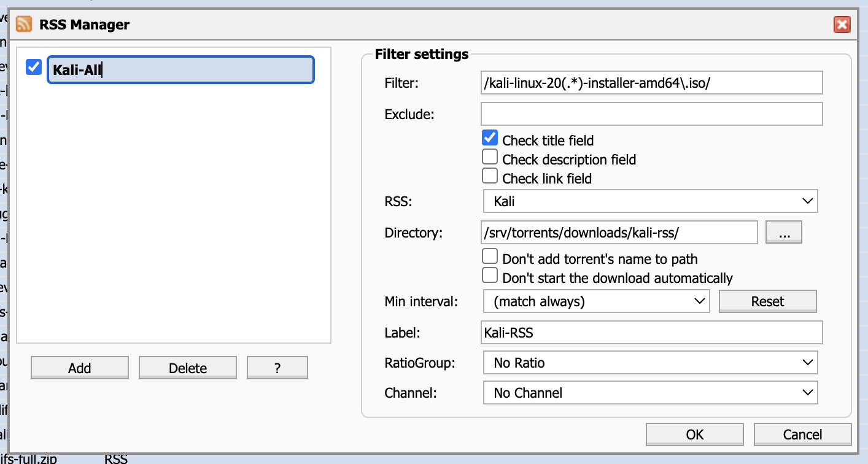Screen dimensions: 868x464
Task: Expand the Channel dropdown
Action: 651,393
